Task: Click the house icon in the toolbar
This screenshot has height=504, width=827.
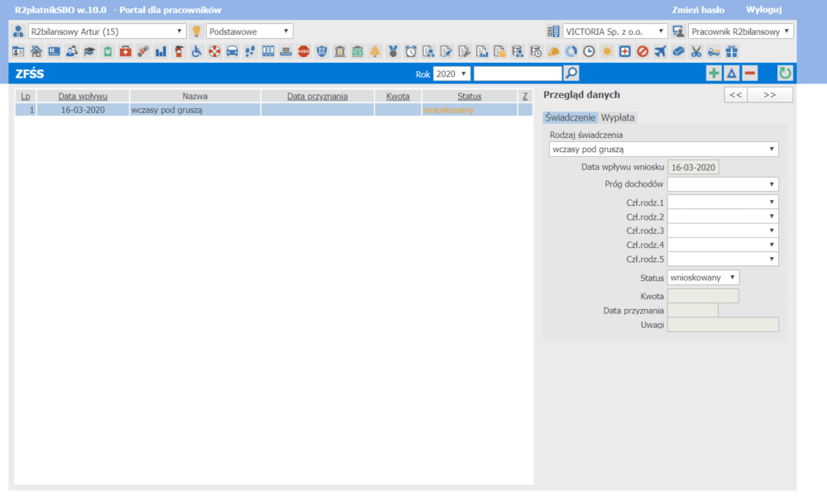Action: pyautogui.click(x=36, y=51)
